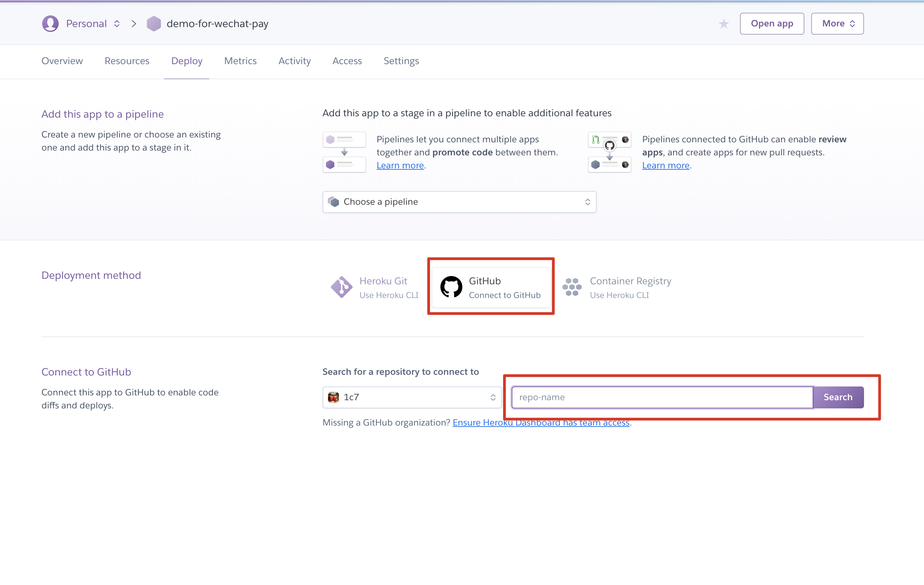The width and height of the screenshot is (924, 585).
Task: Click the demo-for-wechat-pay hexagon app icon
Action: (x=154, y=24)
